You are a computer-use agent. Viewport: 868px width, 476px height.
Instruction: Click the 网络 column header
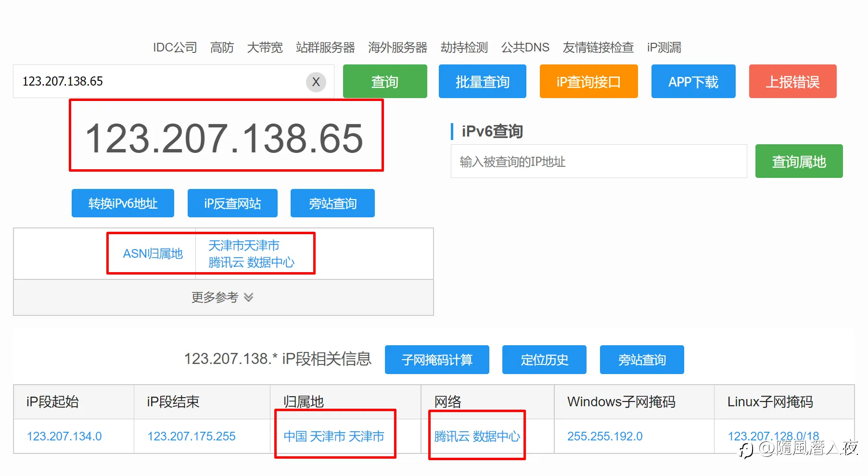(x=448, y=401)
